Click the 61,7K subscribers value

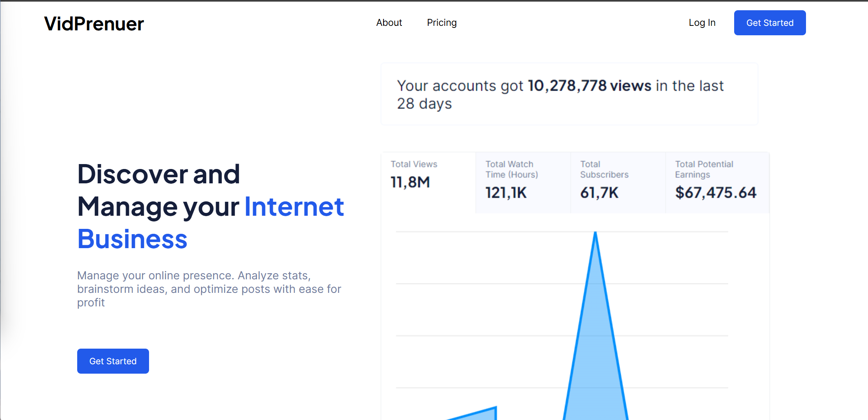click(599, 192)
